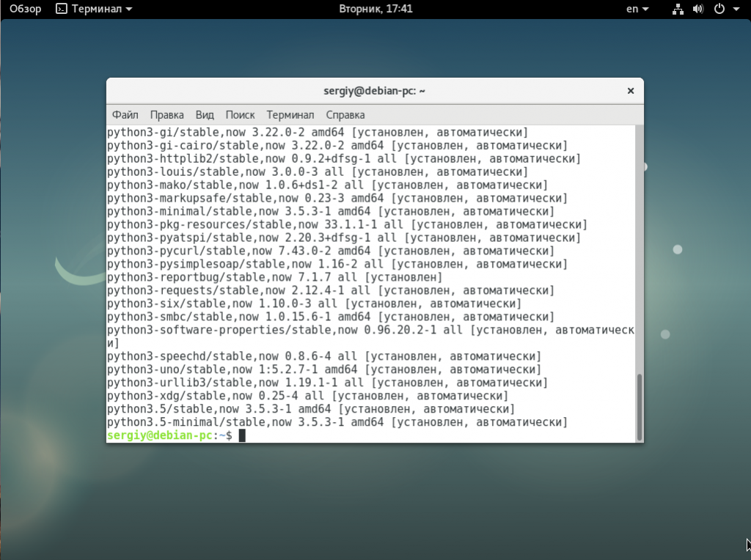Close the sergiy@debian-pc terminal window
Image resolution: width=751 pixels, height=560 pixels.
coord(630,91)
